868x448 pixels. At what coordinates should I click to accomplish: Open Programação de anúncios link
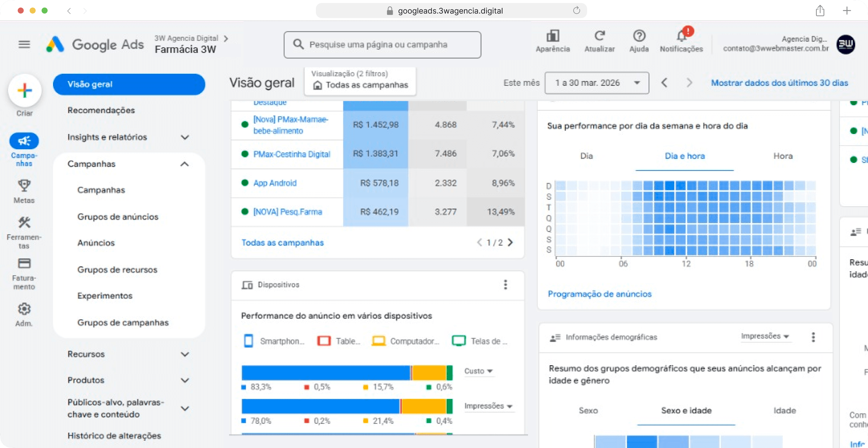[x=599, y=294]
